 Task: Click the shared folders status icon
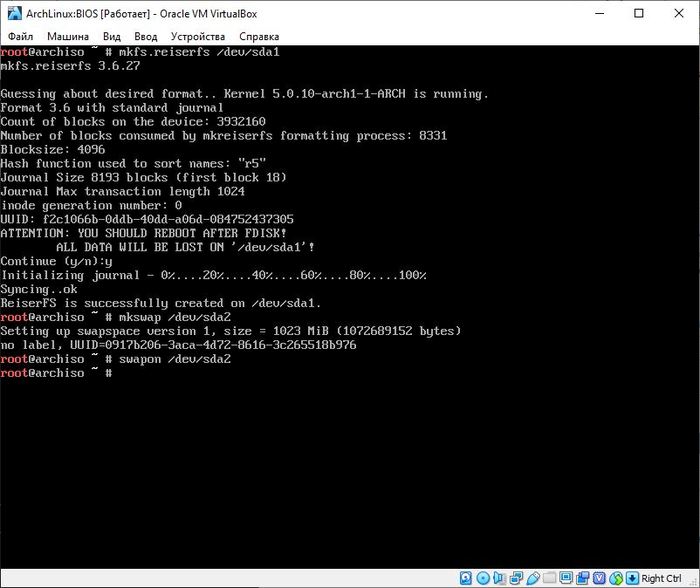click(550, 578)
